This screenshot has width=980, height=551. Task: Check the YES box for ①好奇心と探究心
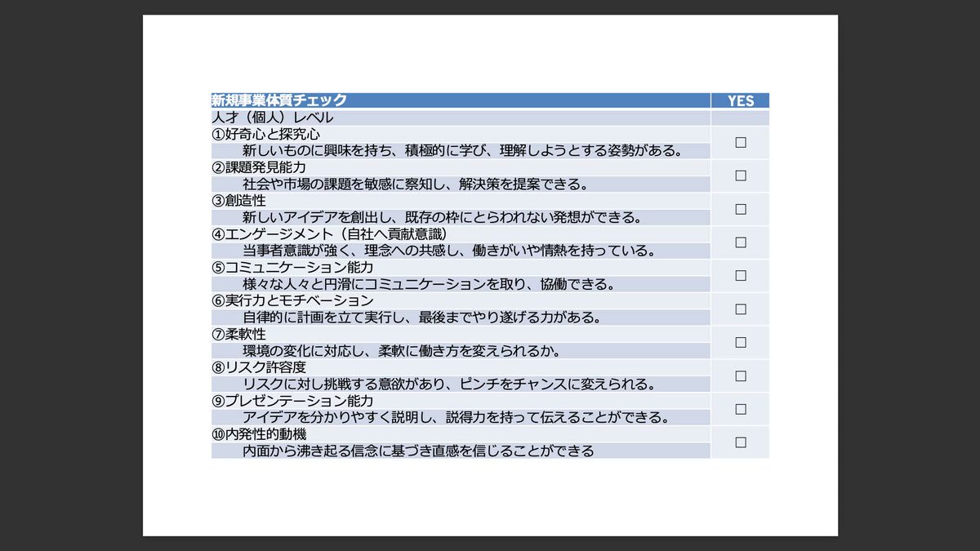[740, 142]
